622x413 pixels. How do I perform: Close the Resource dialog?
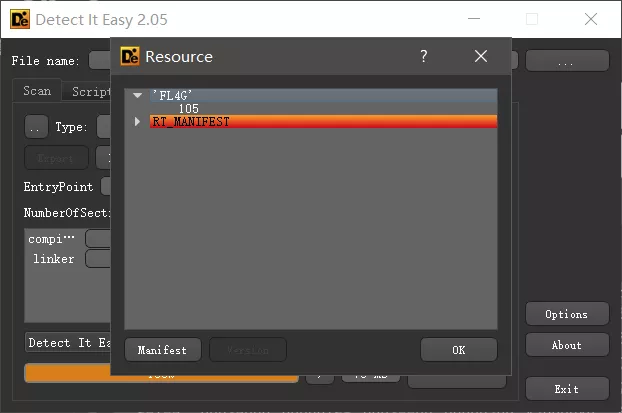click(481, 56)
